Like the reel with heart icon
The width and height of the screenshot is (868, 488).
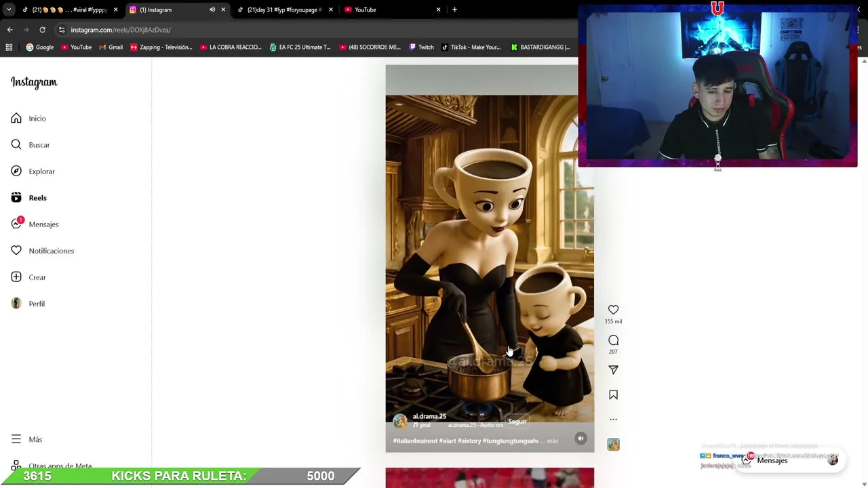[x=613, y=310]
